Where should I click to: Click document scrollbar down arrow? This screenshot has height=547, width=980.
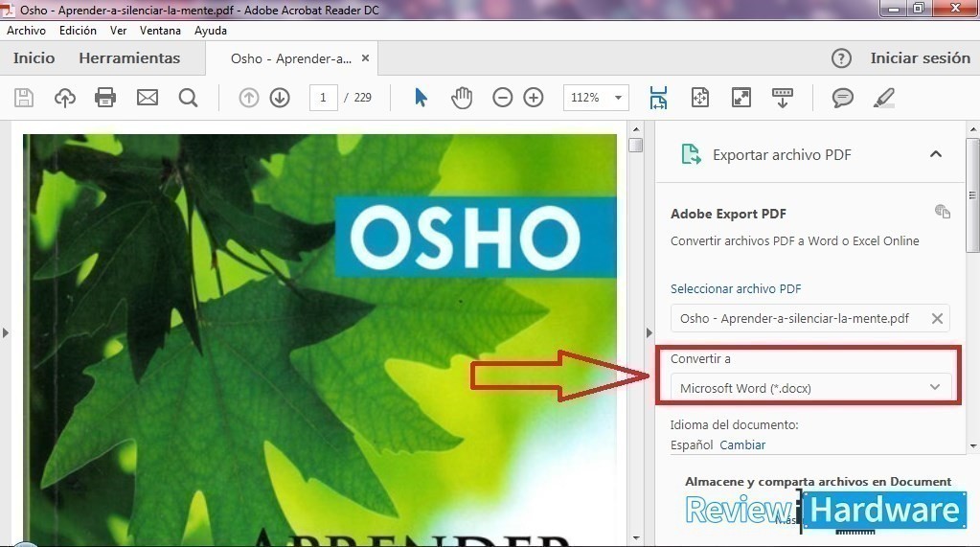click(x=636, y=537)
